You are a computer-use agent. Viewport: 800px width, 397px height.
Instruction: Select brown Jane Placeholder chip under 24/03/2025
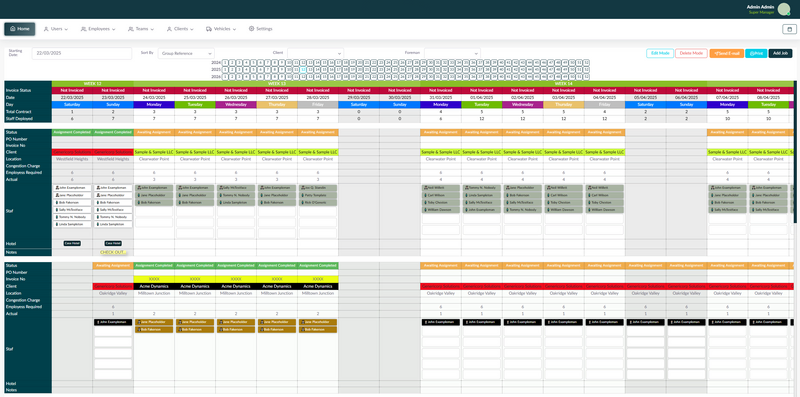coord(154,322)
